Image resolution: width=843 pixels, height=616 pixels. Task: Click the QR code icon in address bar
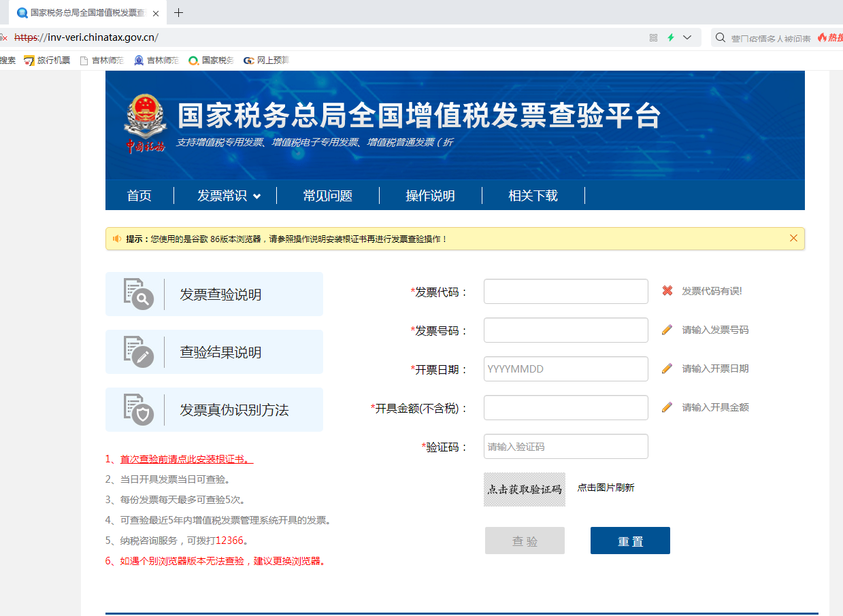click(x=653, y=38)
